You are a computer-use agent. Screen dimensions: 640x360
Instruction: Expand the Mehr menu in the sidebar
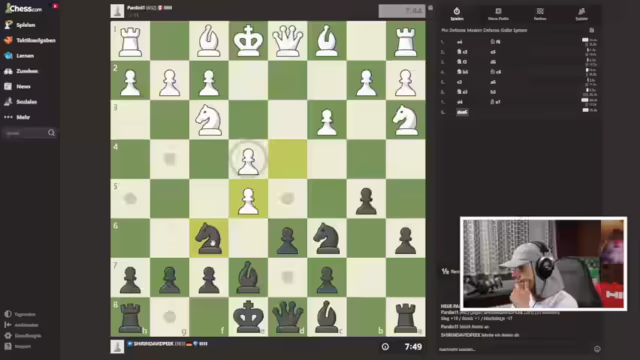click(17, 117)
